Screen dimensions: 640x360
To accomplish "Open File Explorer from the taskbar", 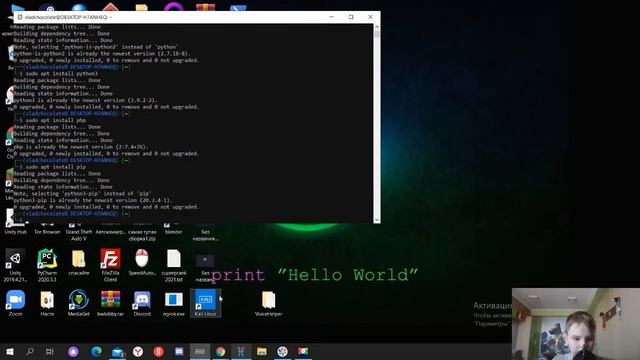I will (x=262, y=351).
